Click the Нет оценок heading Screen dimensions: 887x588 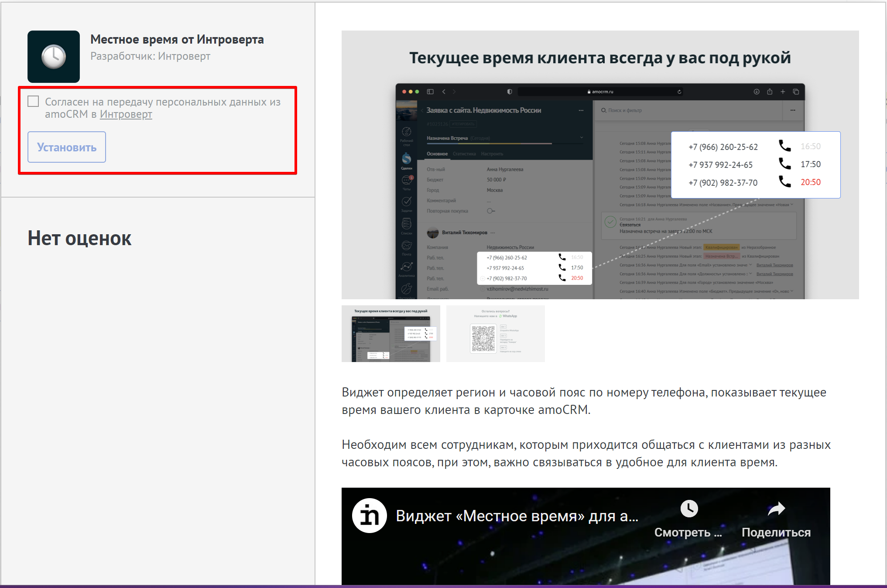pos(79,239)
